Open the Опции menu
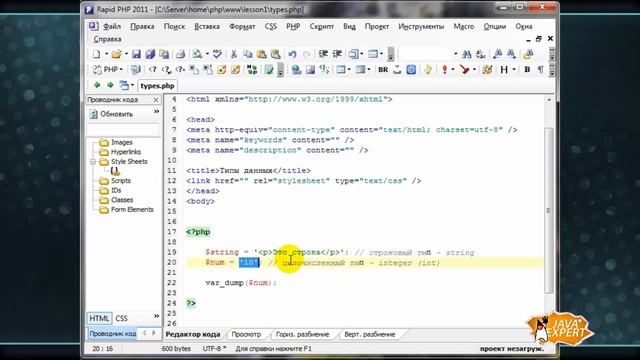This screenshot has width=640, height=360. click(x=495, y=26)
